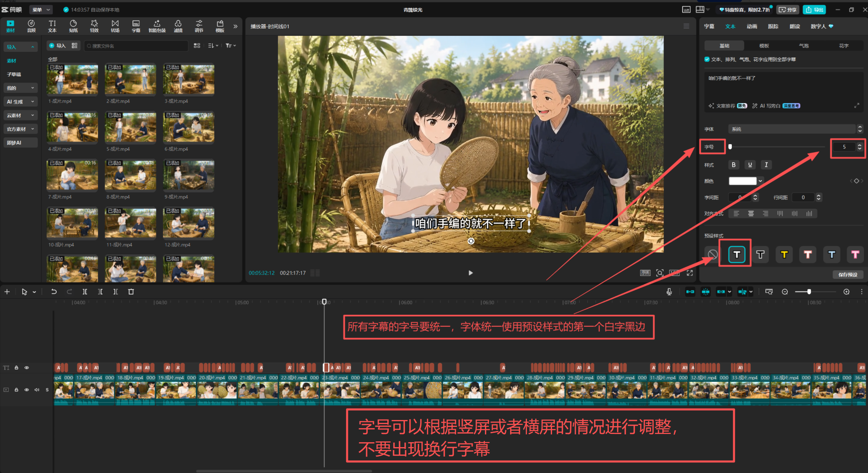Click the timeline zoom-in plus icon
Viewport: 868px width, 473px height.
point(846,292)
